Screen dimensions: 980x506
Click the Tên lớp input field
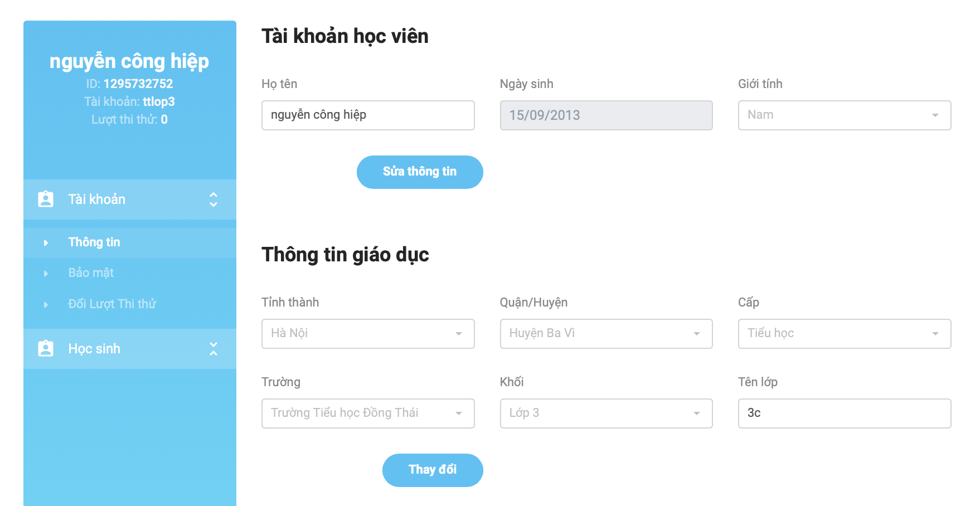point(844,413)
